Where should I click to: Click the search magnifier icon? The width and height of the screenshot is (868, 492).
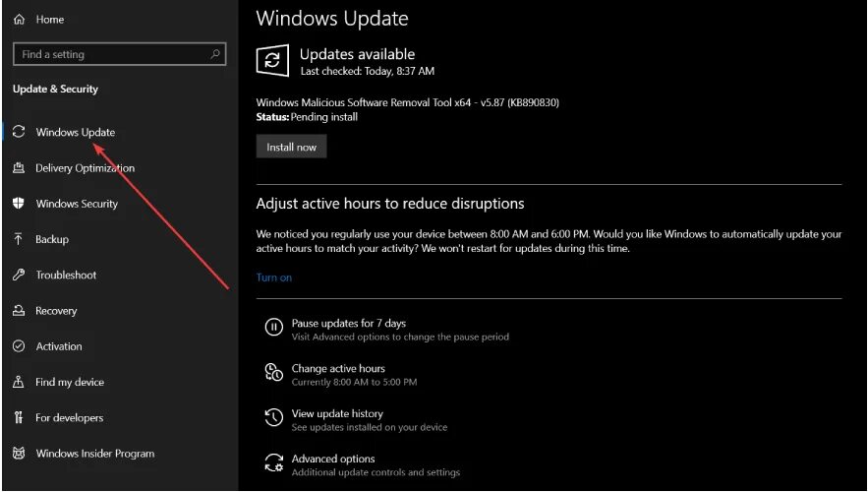click(x=214, y=54)
